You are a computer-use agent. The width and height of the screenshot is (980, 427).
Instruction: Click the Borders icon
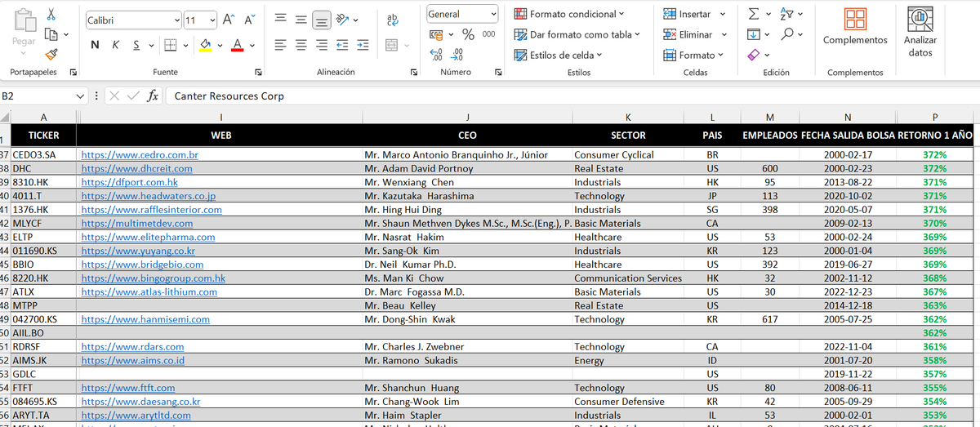(171, 45)
